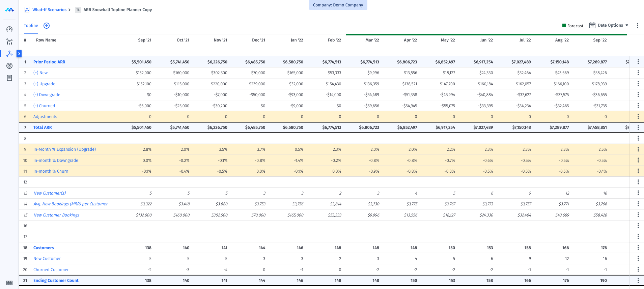Open the Date Options dropdown
Screen dimensions: 644x289
613,25
